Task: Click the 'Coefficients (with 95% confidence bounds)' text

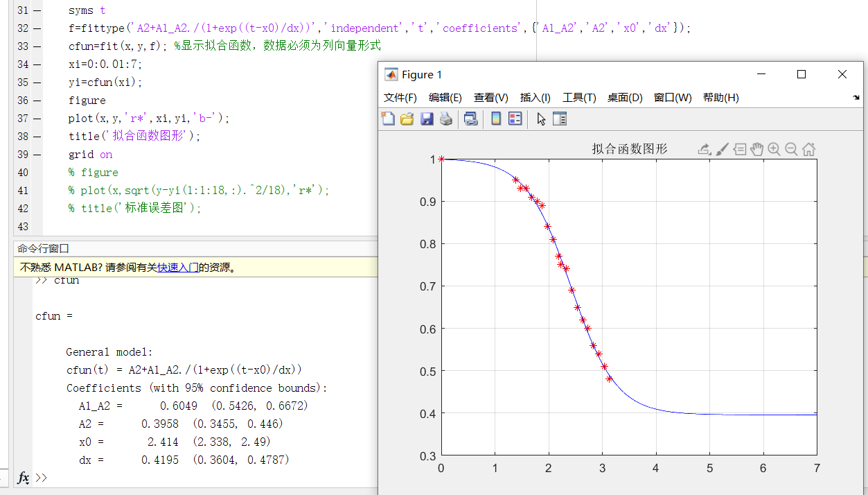Action: pyautogui.click(x=197, y=388)
